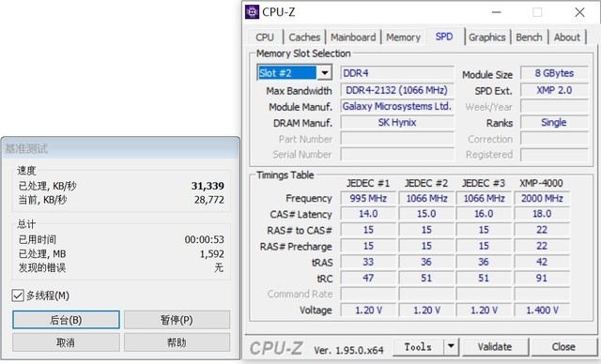This screenshot has height=364, width=601.
Task: Click the JEDEC #2 column header
Action: (x=426, y=183)
